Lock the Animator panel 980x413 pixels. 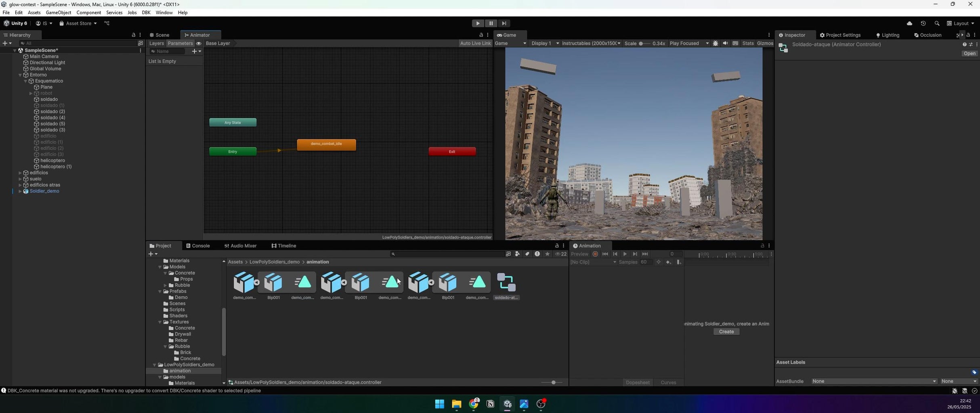click(x=481, y=35)
